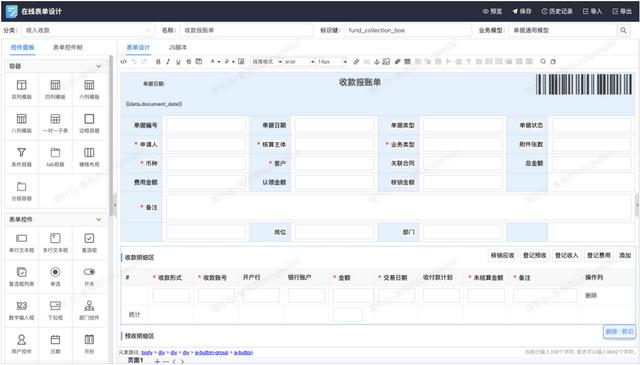This screenshot has height=365, width=640.
Task: Click the 添加 button in 收款明细区
Action: [x=625, y=256]
